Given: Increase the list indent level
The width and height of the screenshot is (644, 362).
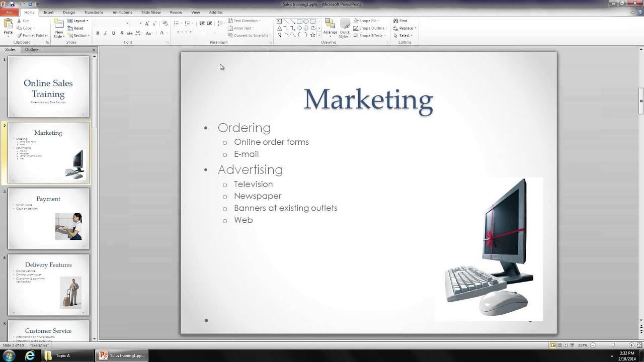Looking at the screenshot, I should [x=209, y=24].
